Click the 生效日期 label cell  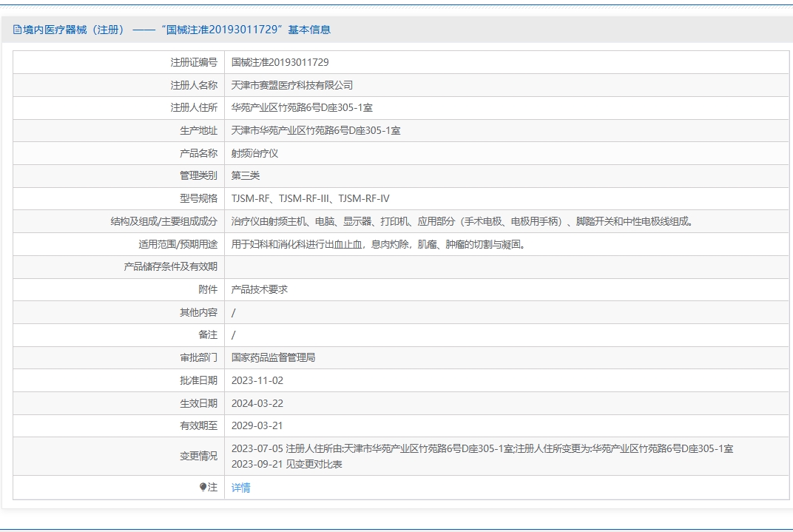tap(119, 403)
